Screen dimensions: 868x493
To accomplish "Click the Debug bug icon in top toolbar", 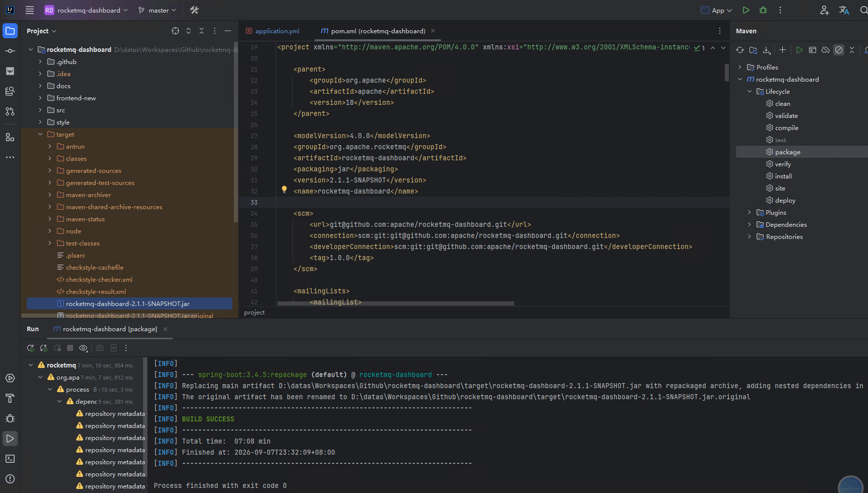I will click(x=763, y=10).
